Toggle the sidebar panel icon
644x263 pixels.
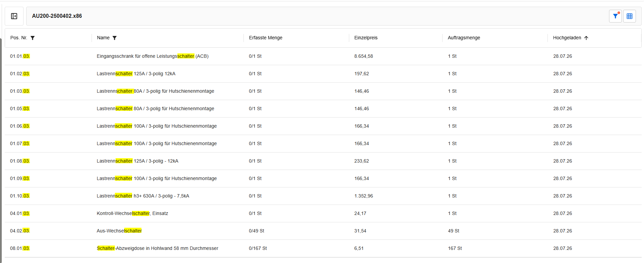click(14, 16)
